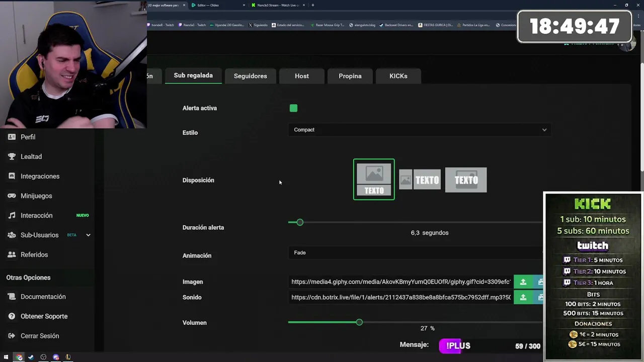This screenshot has height=362, width=644.
Task: Open gallery picker beside Imagen upload
Action: coord(539,282)
